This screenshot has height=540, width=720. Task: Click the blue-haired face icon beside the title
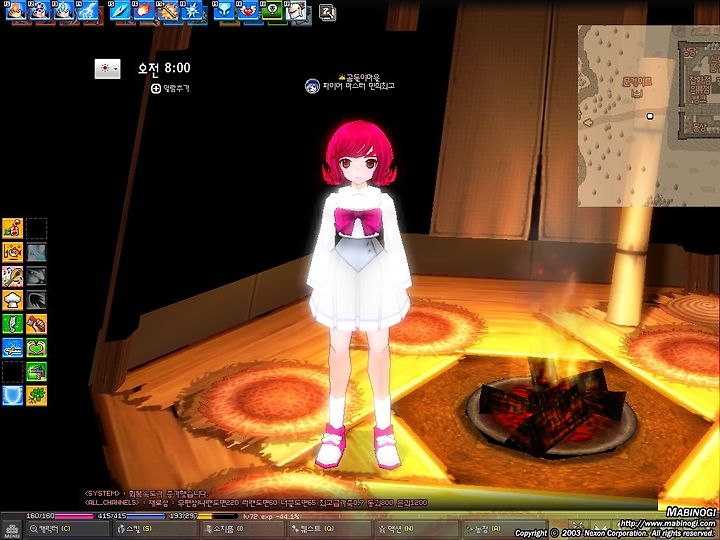[312, 86]
